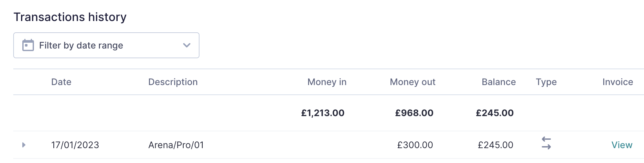The image size is (644, 163).
Task: Click the Transactions history heading
Action: point(70,17)
